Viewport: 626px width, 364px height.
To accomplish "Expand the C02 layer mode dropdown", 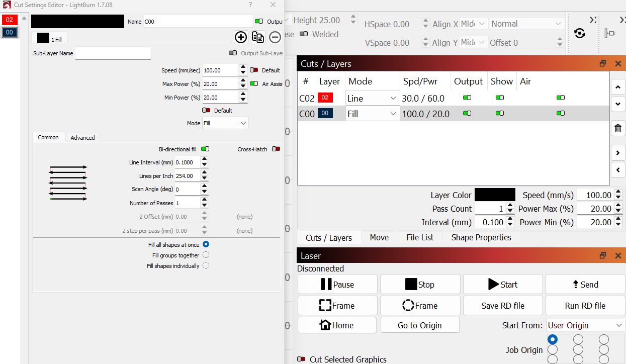I will click(x=372, y=99).
